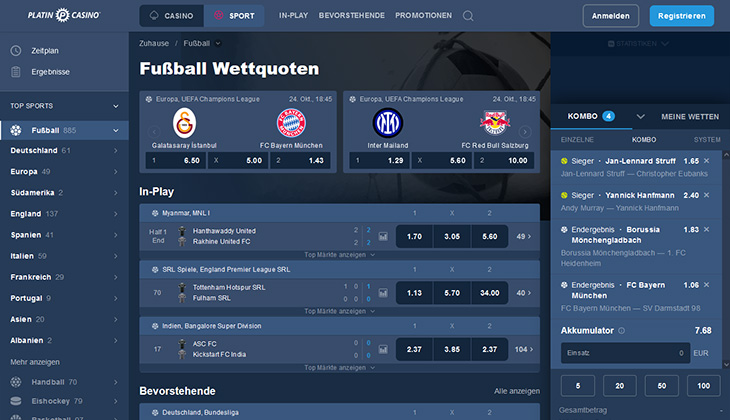Click the Anmelden button

(x=610, y=16)
